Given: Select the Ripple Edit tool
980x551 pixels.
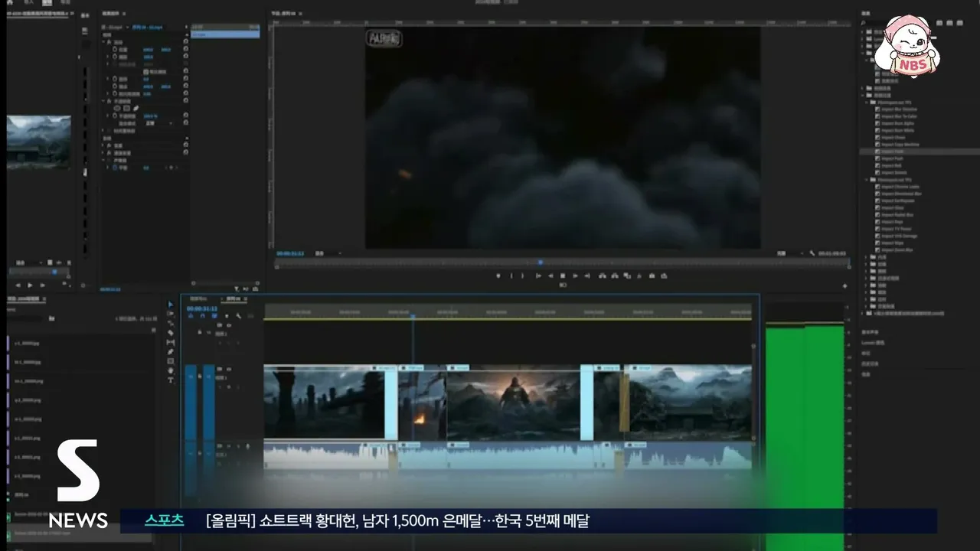Looking at the screenshot, I should [x=170, y=323].
